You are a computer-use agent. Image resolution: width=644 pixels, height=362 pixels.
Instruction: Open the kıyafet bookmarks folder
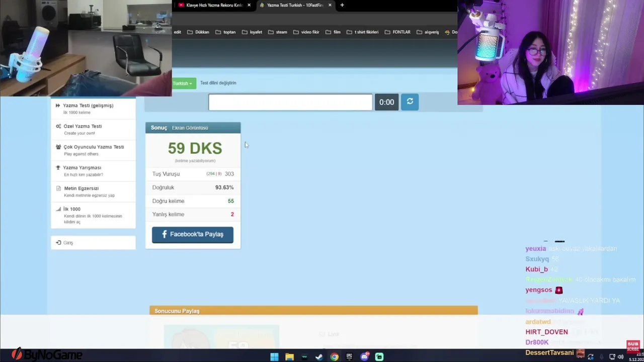click(252, 32)
